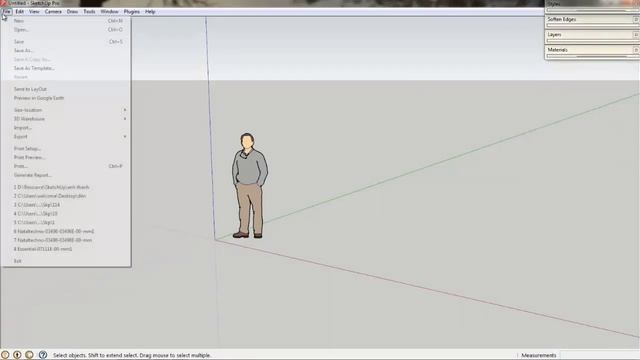640x360 pixels.
Task: Expand the Materials panel title
Action: click(558, 50)
